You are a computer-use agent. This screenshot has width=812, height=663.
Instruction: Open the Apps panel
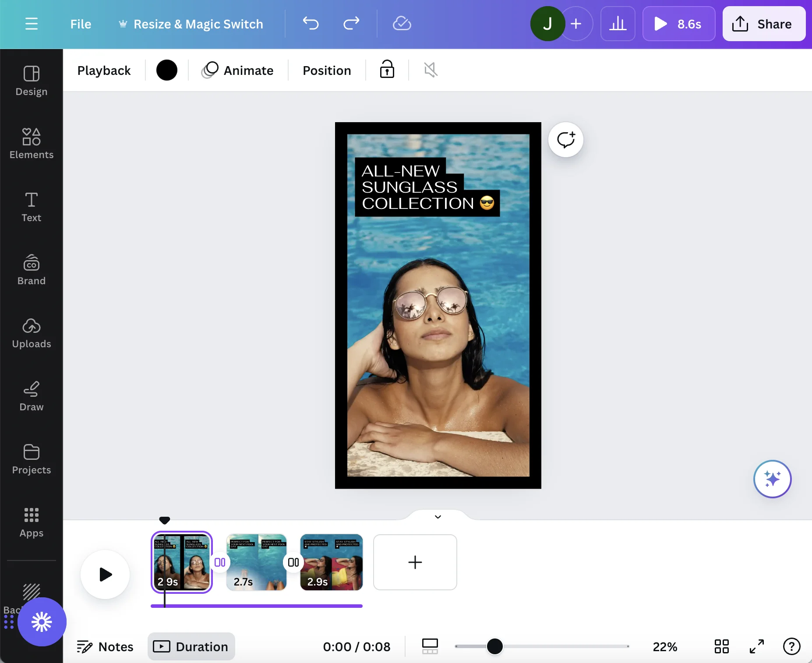pos(32,522)
